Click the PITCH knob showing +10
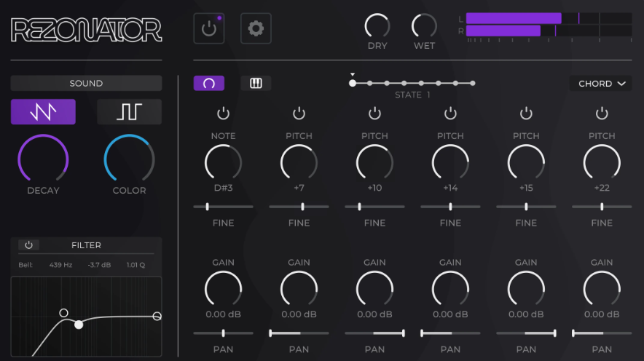 coord(374,162)
